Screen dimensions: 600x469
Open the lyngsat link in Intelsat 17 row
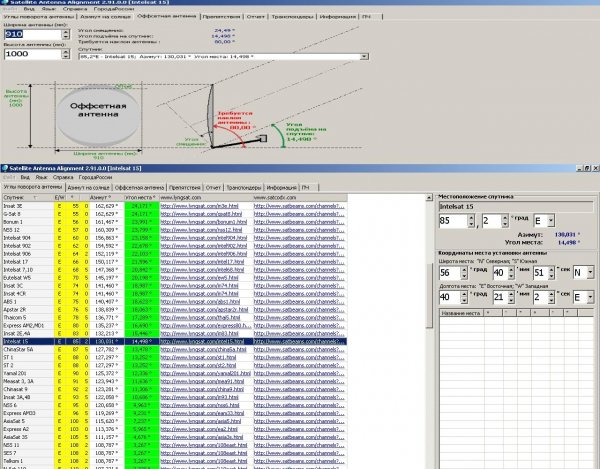point(202,262)
